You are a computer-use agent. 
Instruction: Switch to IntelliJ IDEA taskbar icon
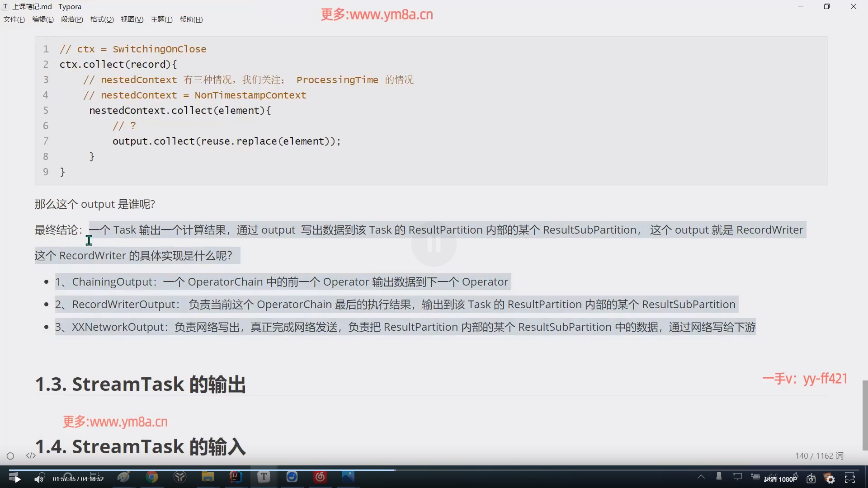[236, 477]
